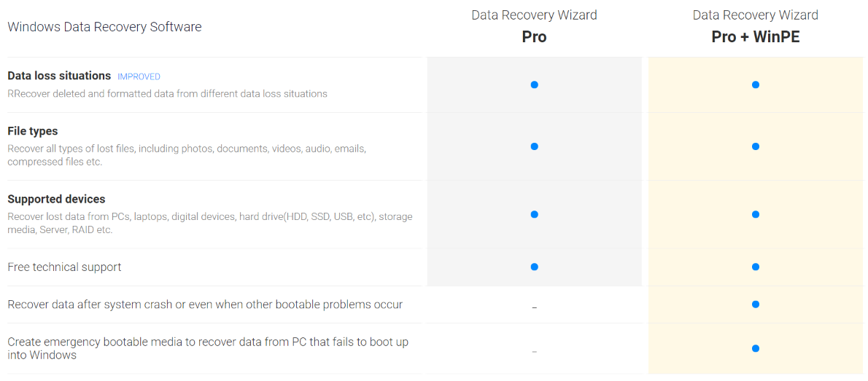Click the Windows Data Recovery Software title
868x381 pixels.
104,27
